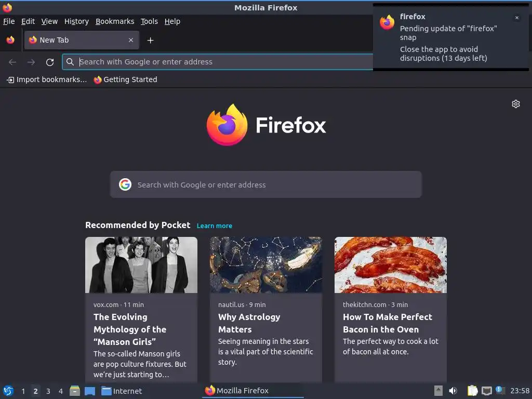This screenshot has height=399, width=532.
Task: Click the Google icon in search box
Action: (x=125, y=184)
